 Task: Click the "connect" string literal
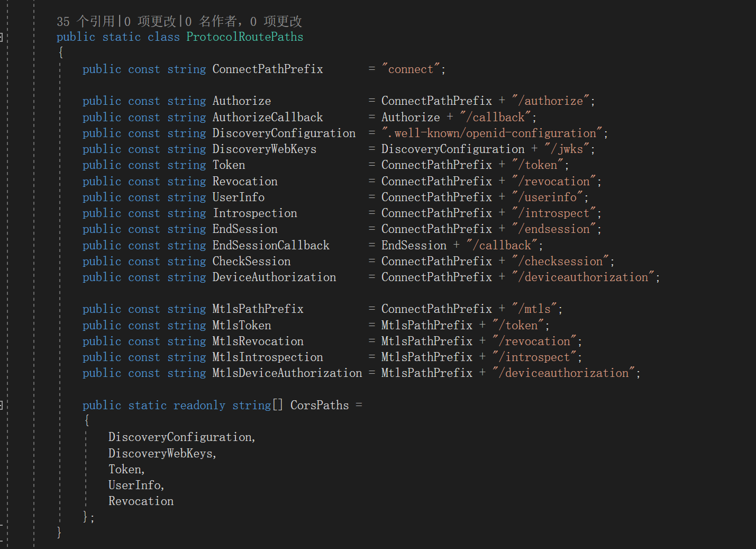pos(411,69)
